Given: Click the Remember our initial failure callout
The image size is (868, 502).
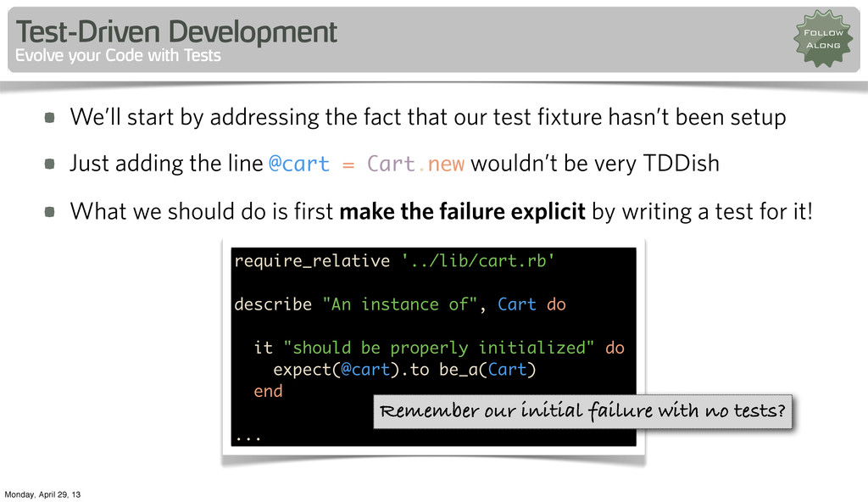Looking at the screenshot, I should pos(583,411).
